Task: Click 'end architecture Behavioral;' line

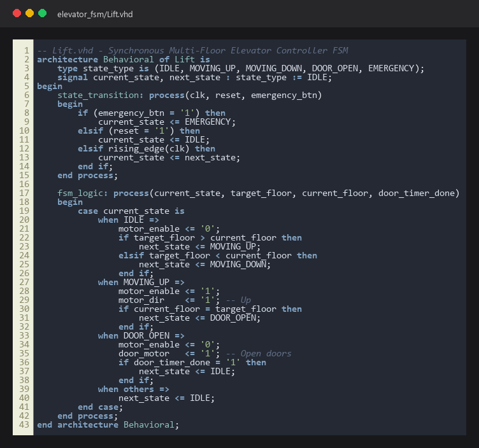Action: pos(108,425)
